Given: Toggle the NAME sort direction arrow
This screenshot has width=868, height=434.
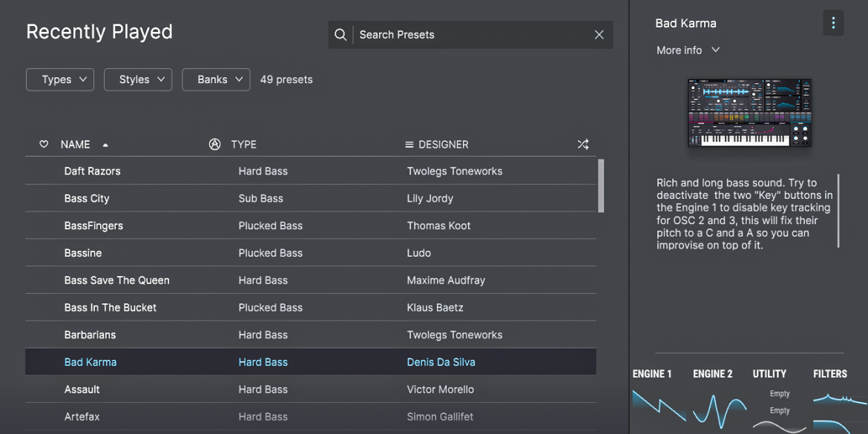Looking at the screenshot, I should click(x=105, y=145).
